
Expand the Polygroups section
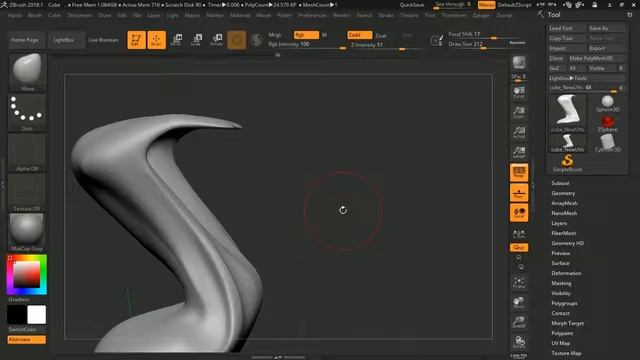tap(564, 303)
